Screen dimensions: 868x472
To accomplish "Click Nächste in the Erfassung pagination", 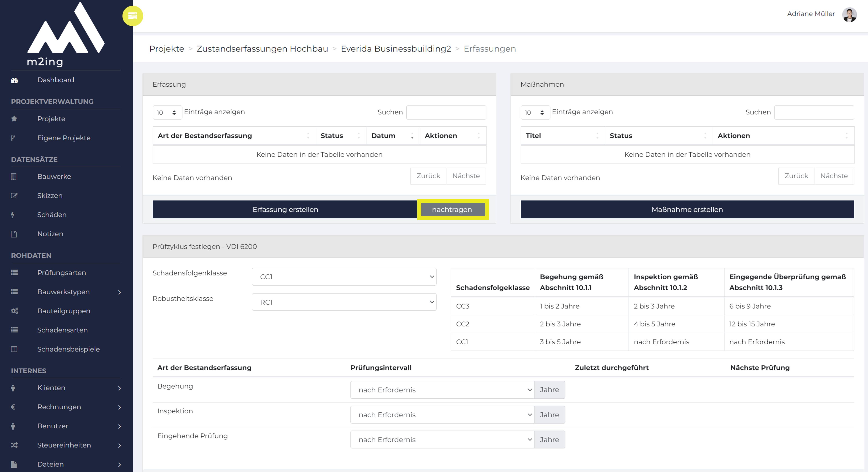I will coord(466,176).
